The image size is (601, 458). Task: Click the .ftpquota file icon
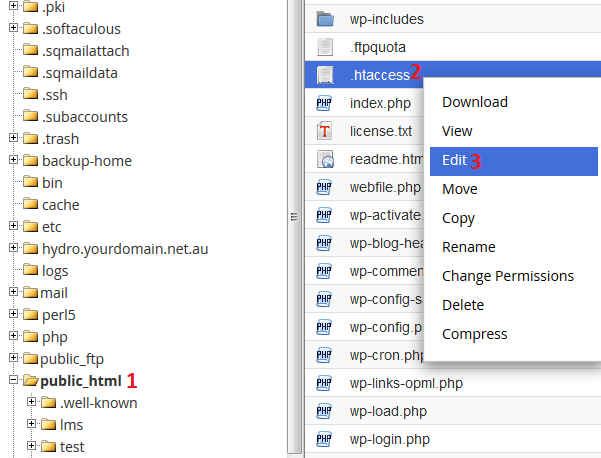click(x=325, y=47)
